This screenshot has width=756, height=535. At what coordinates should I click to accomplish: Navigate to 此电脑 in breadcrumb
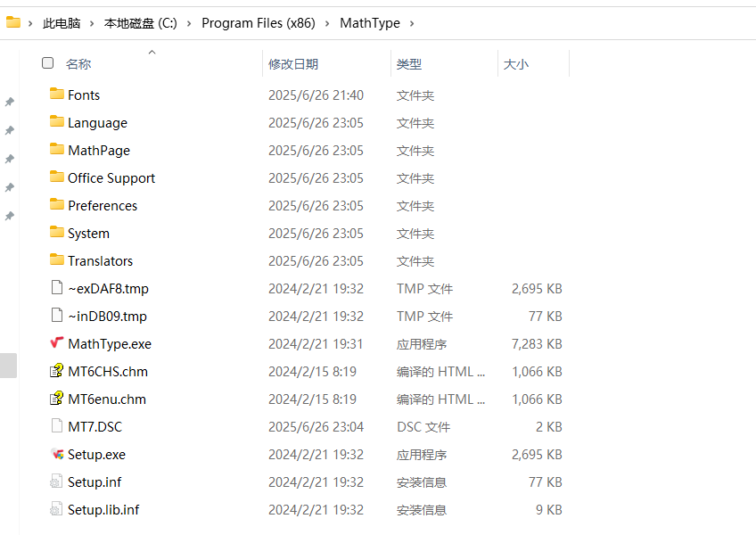62,23
